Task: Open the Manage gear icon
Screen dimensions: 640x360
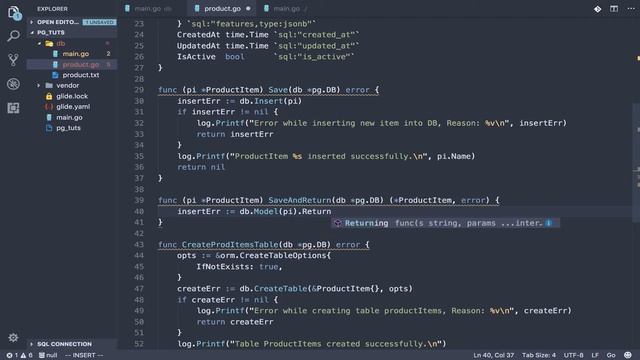Action: click(13, 338)
